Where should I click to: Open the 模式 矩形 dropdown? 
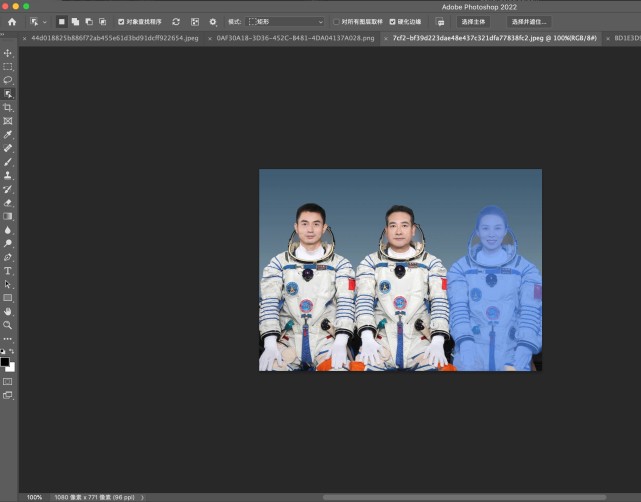285,22
